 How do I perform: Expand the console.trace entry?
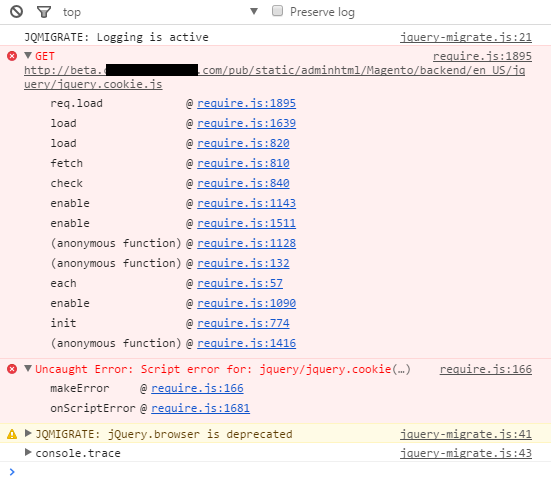[28, 452]
